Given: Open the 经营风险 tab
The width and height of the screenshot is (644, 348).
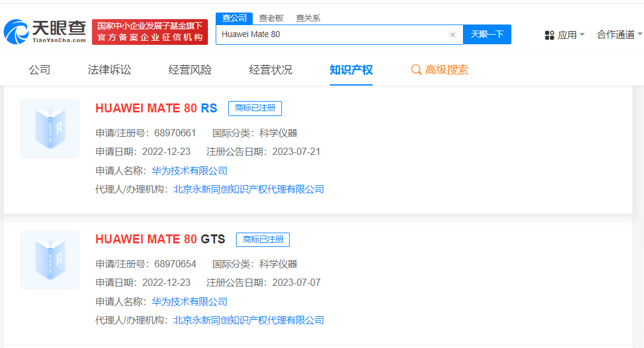Looking at the screenshot, I should tap(190, 70).
